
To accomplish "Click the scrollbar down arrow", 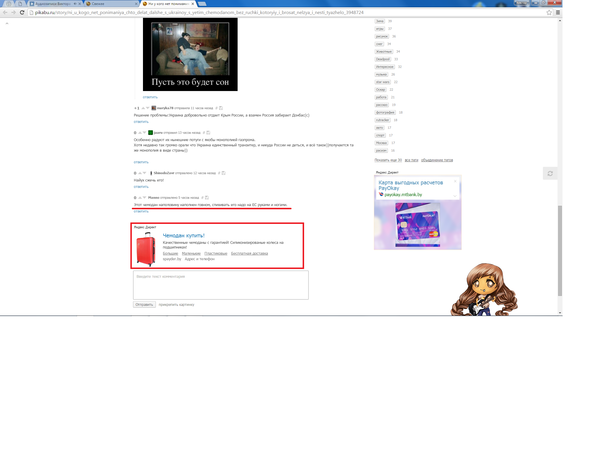I will [x=560, y=313].
